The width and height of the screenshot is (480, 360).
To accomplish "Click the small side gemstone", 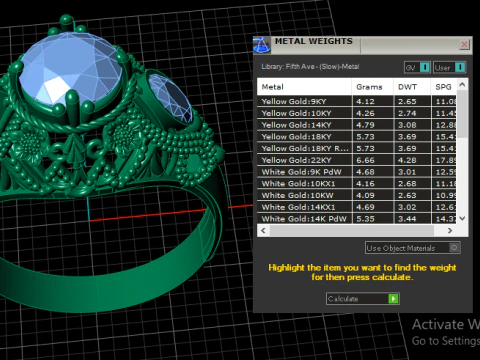I will (x=170, y=98).
